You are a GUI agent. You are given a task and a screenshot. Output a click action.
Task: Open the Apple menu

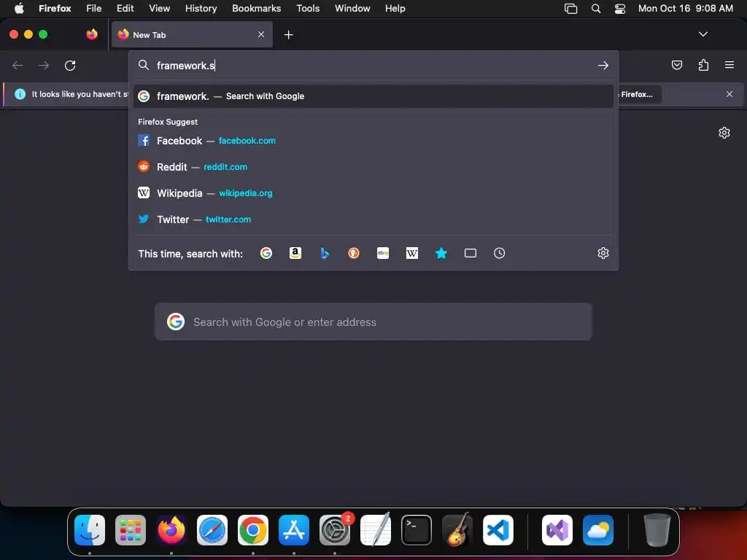(19, 8)
